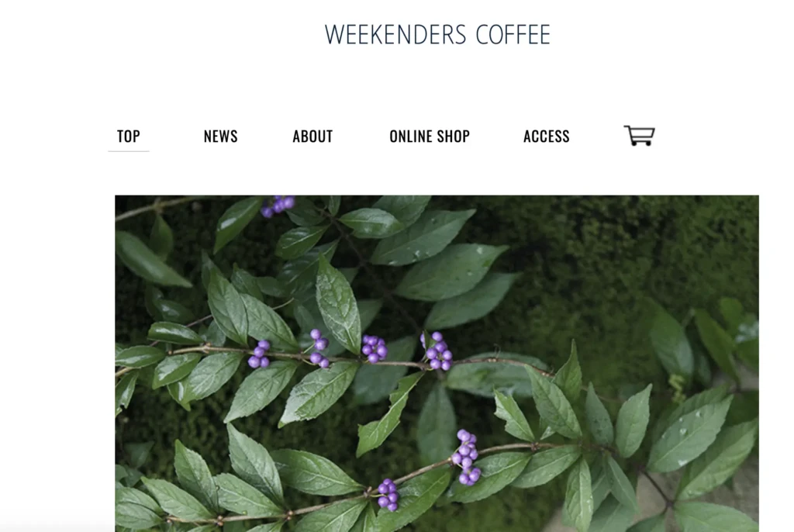Go to the TOP page tab
Image resolution: width=794 pixels, height=532 pixels.
point(129,136)
